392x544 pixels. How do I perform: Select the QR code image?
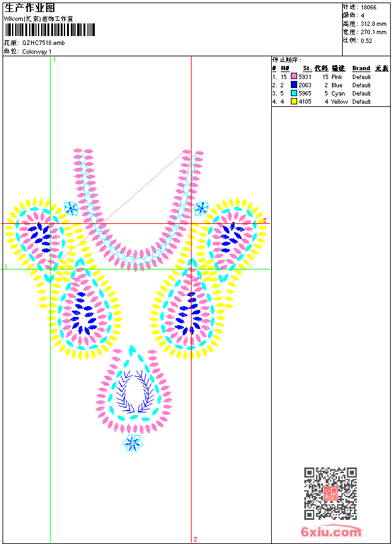click(330, 493)
